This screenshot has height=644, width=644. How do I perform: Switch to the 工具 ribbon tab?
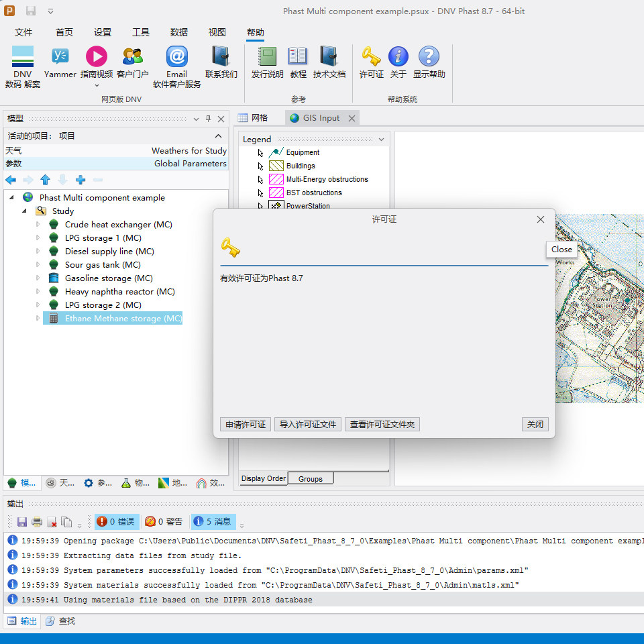coord(141,32)
